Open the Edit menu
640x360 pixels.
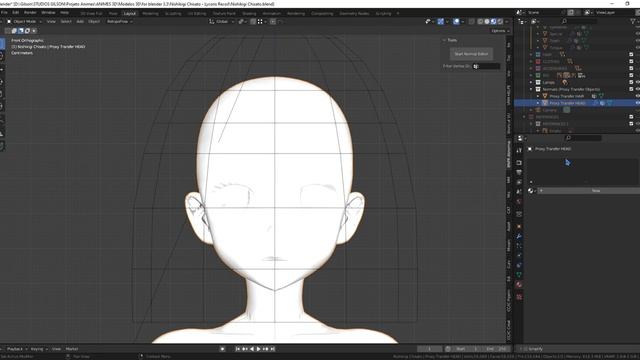[16, 13]
